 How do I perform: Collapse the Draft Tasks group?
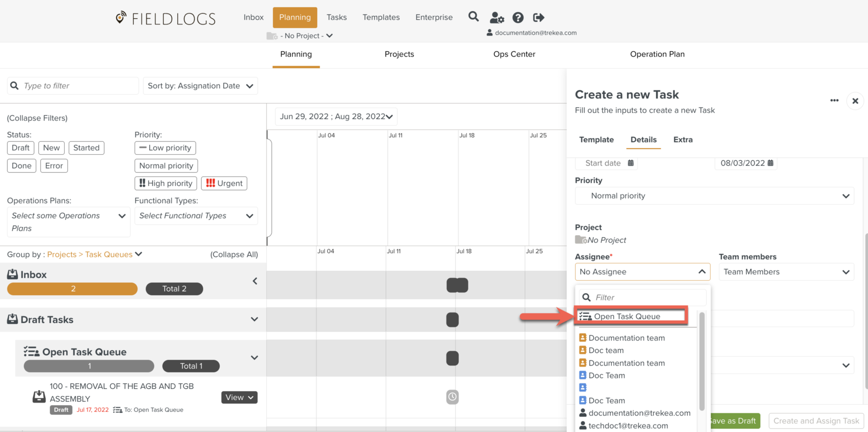[254, 319]
